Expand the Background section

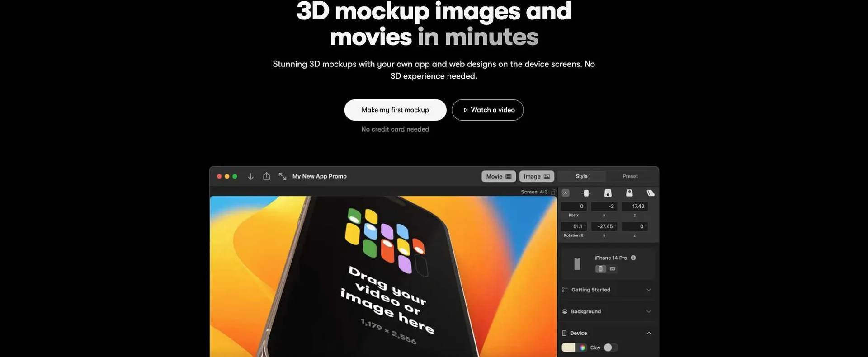(x=649, y=311)
